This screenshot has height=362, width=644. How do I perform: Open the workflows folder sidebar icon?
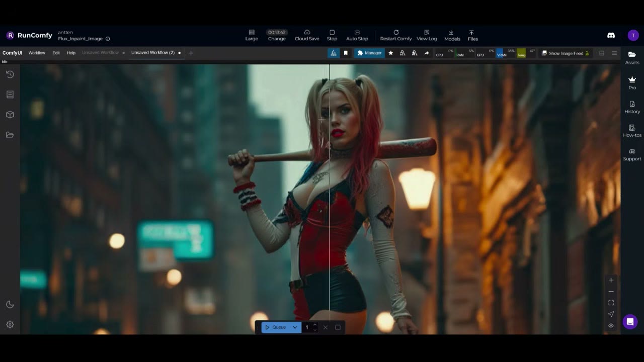click(x=10, y=135)
